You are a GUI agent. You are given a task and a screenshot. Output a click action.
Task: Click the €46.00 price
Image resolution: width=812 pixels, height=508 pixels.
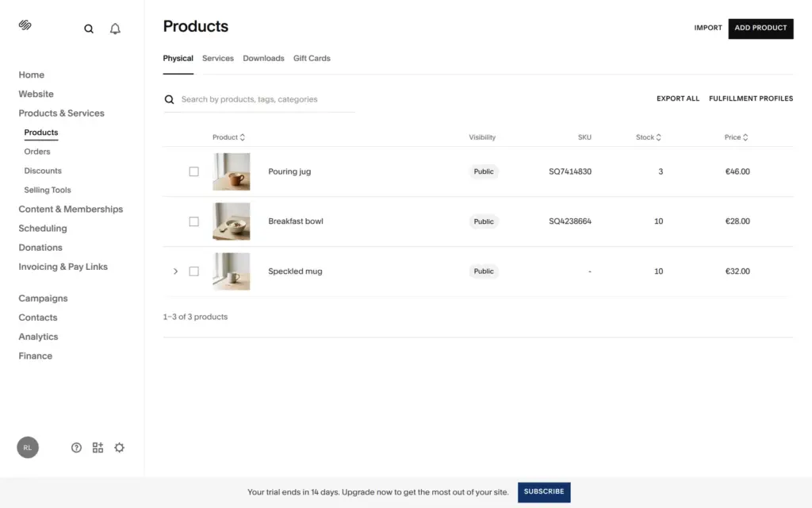coord(737,171)
